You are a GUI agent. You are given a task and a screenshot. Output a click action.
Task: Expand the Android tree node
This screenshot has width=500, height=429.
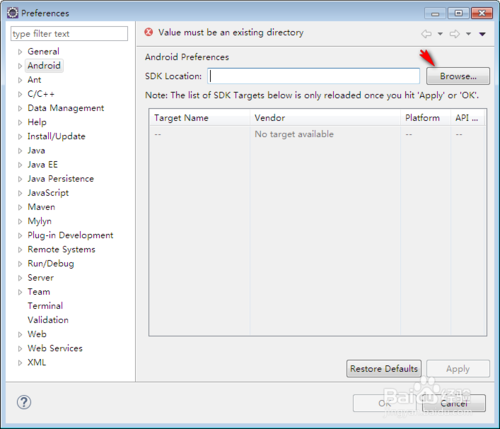[20, 66]
